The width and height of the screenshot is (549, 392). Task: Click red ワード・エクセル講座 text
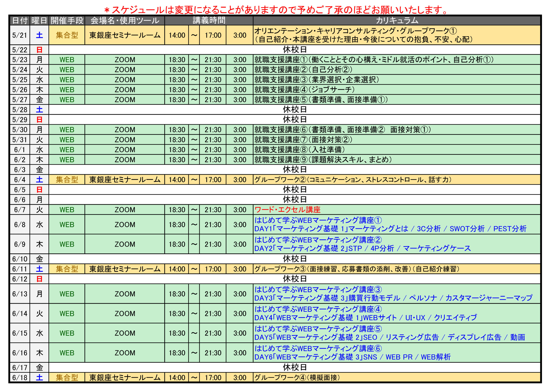pyautogui.click(x=288, y=209)
